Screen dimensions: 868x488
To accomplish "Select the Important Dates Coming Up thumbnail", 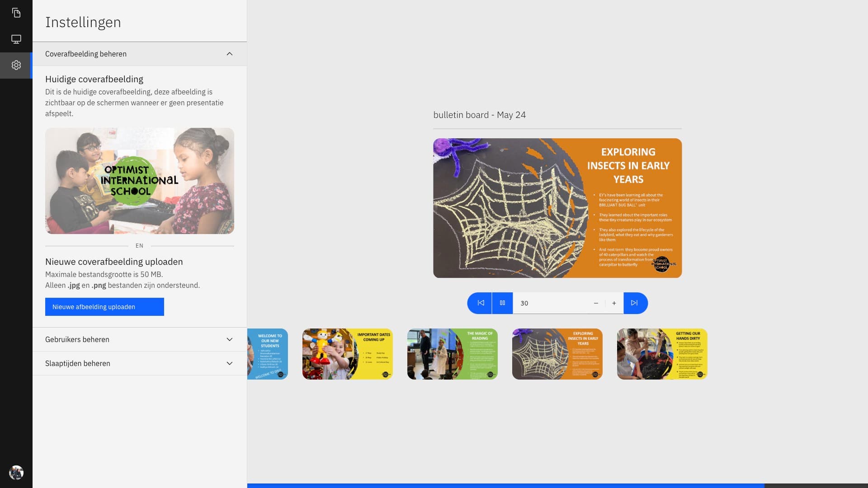I will click(x=347, y=354).
